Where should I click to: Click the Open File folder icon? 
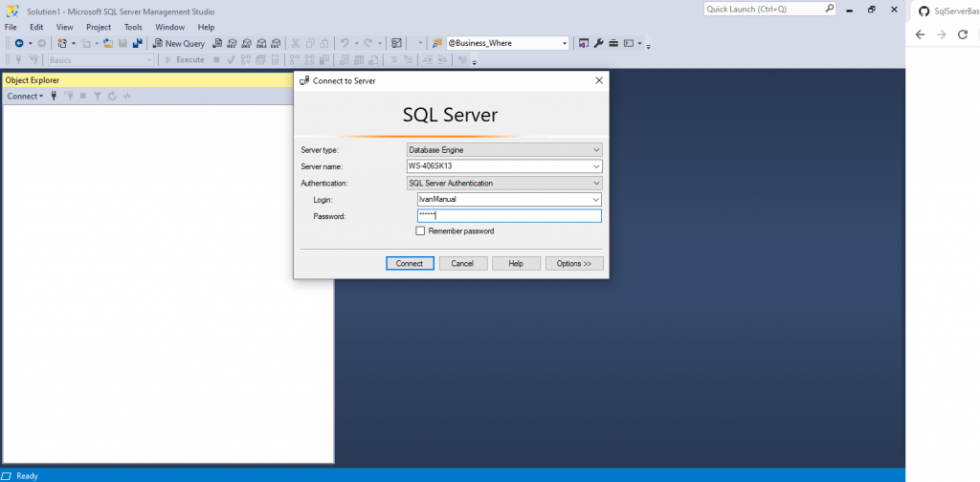point(108,43)
